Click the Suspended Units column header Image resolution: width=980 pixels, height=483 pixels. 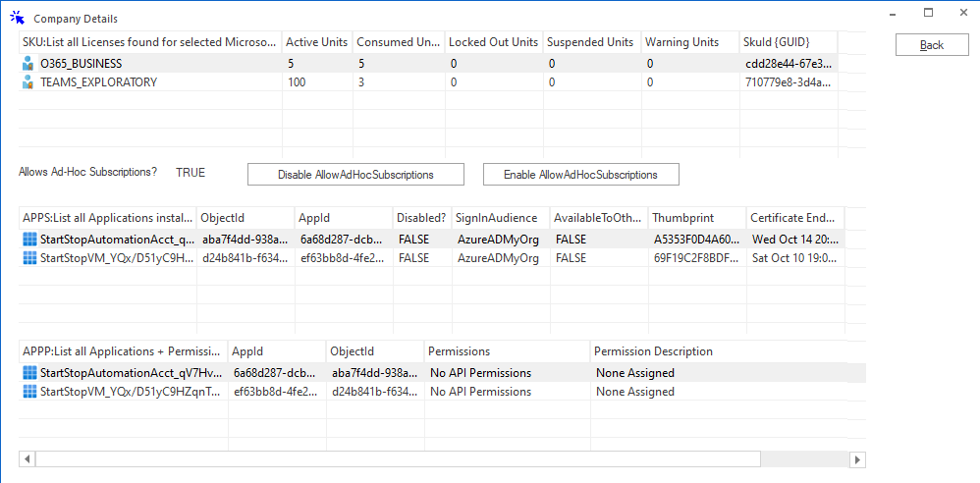pos(589,42)
